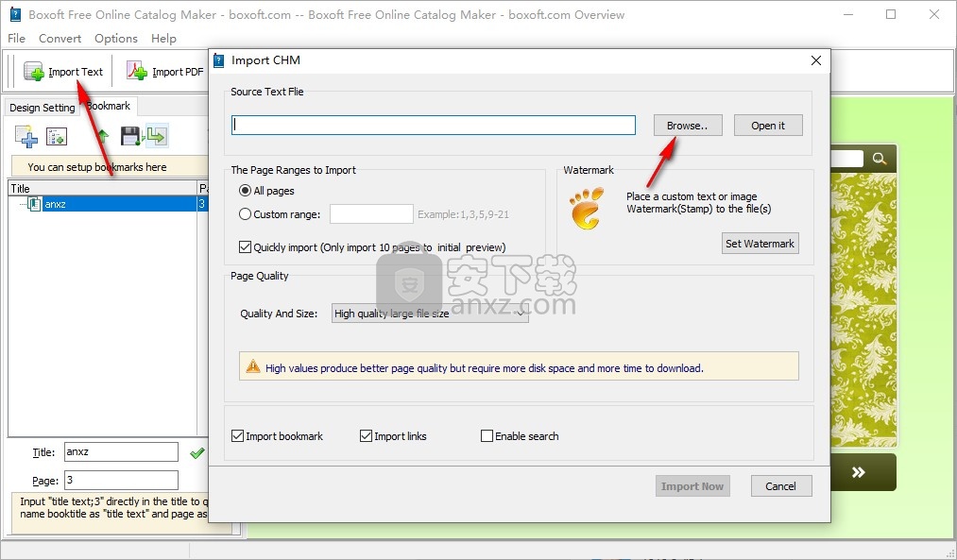Viewport: 957px width, 560px height.
Task: Uncheck the Import links checkbox
Action: click(366, 436)
